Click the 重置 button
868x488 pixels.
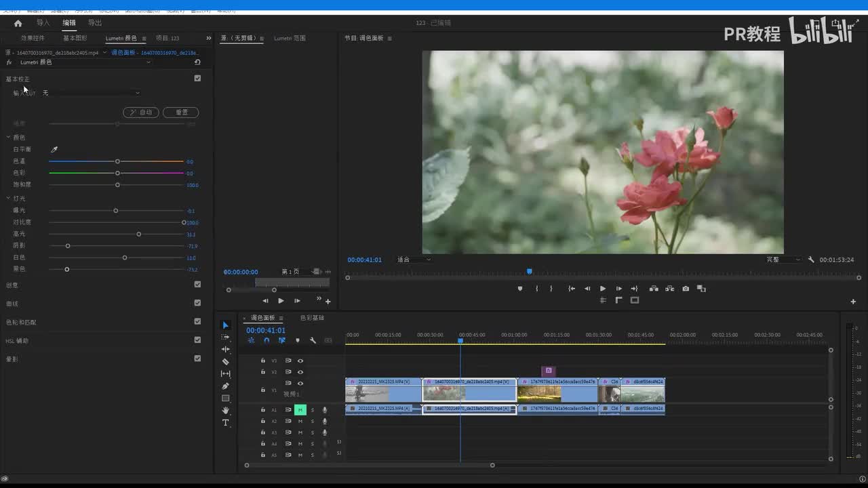[x=181, y=113]
